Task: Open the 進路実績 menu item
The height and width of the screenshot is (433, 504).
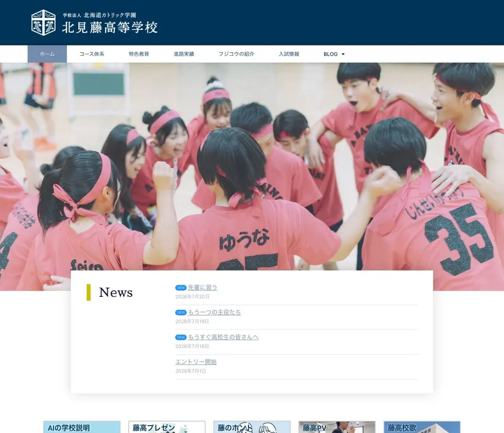Action: [184, 54]
